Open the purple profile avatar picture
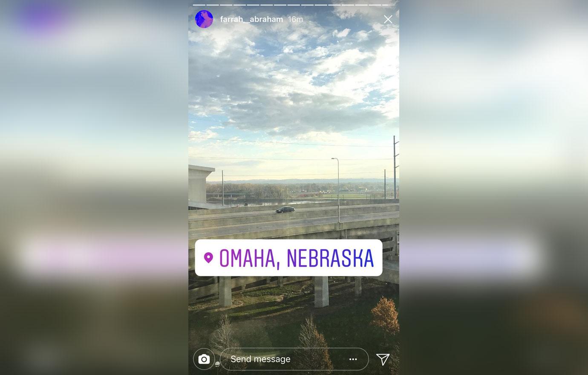The width and height of the screenshot is (588, 375). point(204,19)
